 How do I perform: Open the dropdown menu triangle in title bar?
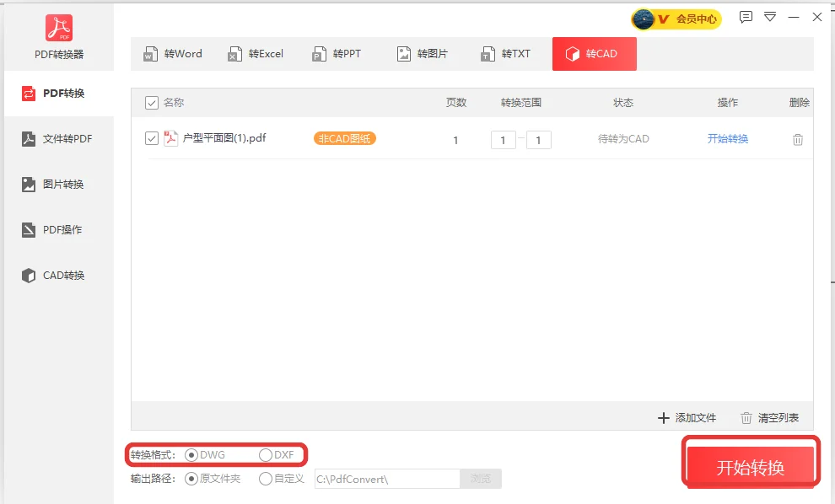770,17
